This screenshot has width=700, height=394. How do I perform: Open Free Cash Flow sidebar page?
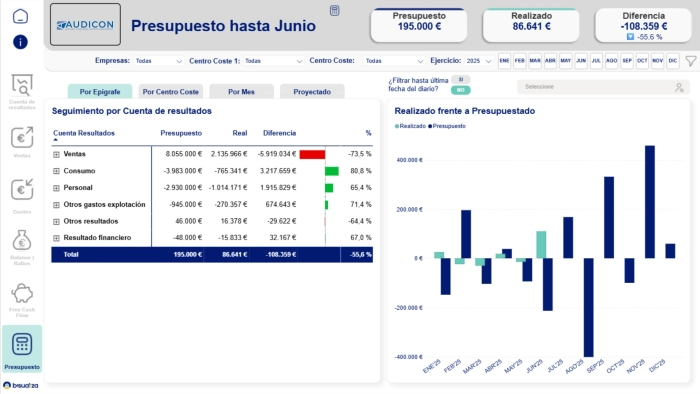[x=22, y=300]
